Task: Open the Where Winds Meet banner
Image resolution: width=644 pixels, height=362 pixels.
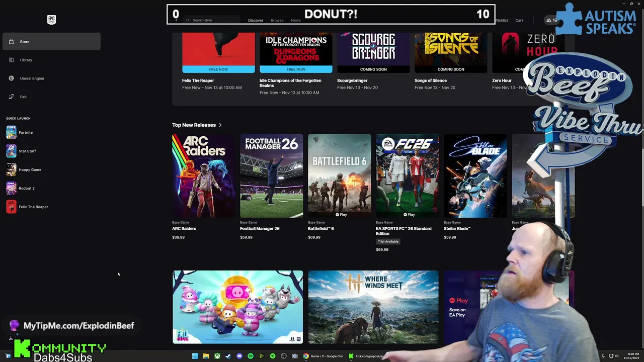Action: click(373, 307)
